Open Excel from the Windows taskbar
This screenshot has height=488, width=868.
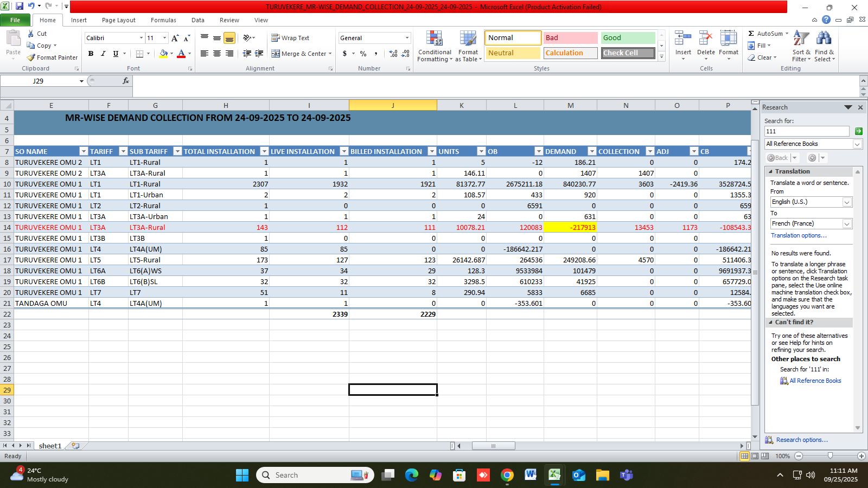tap(554, 475)
